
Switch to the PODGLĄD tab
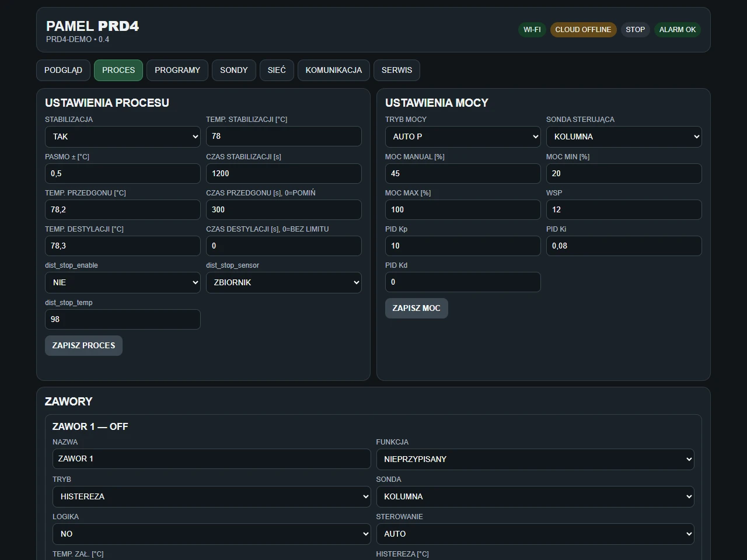63,70
